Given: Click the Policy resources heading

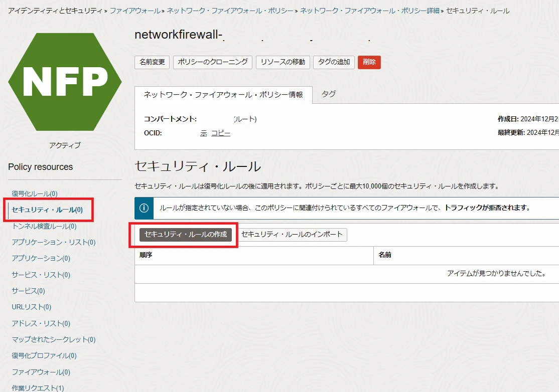Looking at the screenshot, I should click(40, 167).
